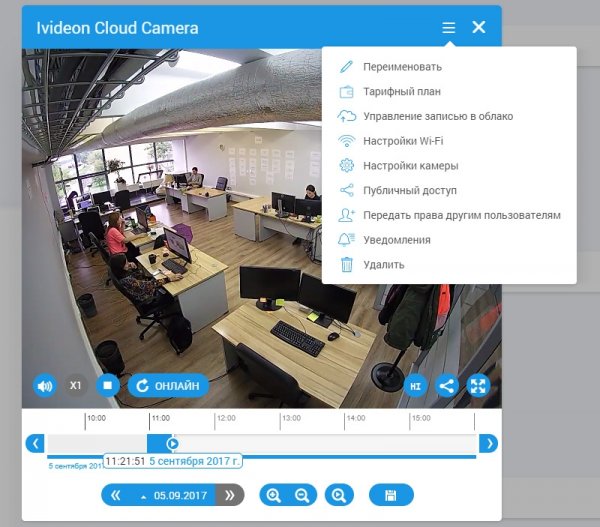Click the bell icon for Уведомления
The height and width of the screenshot is (527, 600).
[347, 240]
